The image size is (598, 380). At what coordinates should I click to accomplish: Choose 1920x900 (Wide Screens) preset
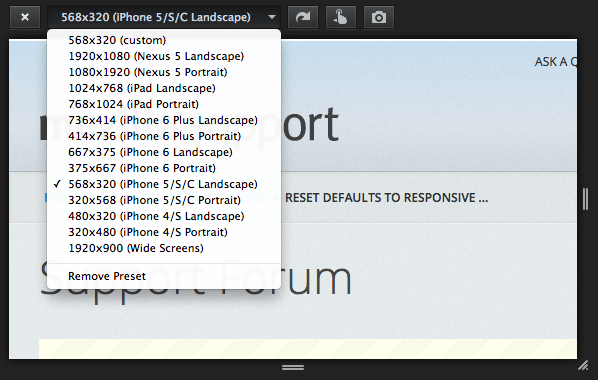[x=164, y=248]
